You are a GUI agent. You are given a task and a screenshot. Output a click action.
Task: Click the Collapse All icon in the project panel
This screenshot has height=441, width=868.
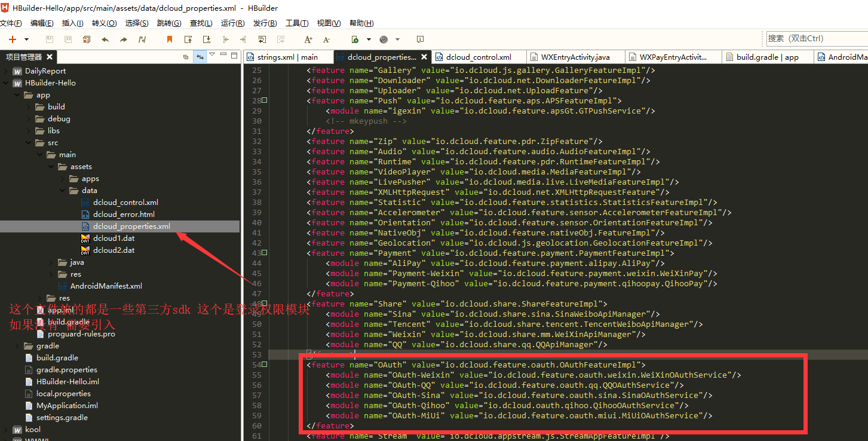click(x=186, y=57)
